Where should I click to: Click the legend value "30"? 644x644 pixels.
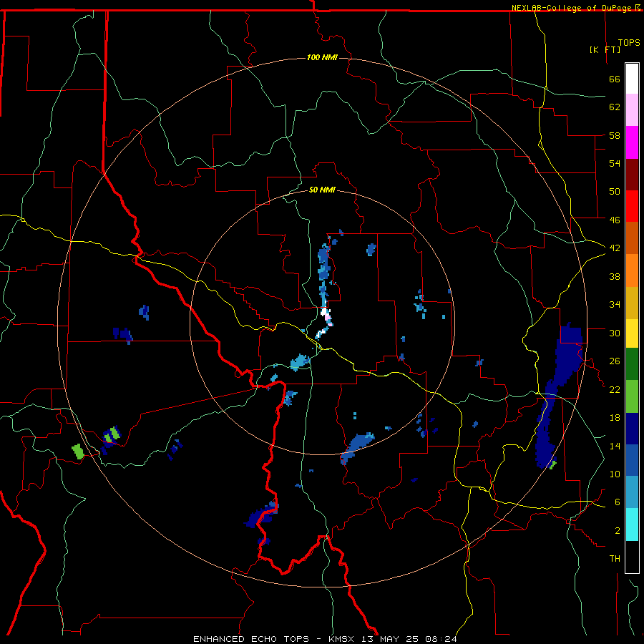615,333
